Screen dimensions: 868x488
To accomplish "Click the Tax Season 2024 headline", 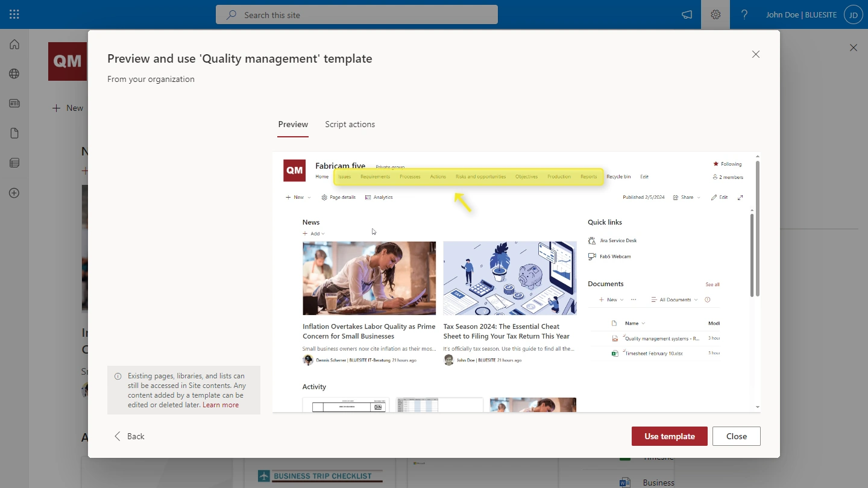I will 506,331.
